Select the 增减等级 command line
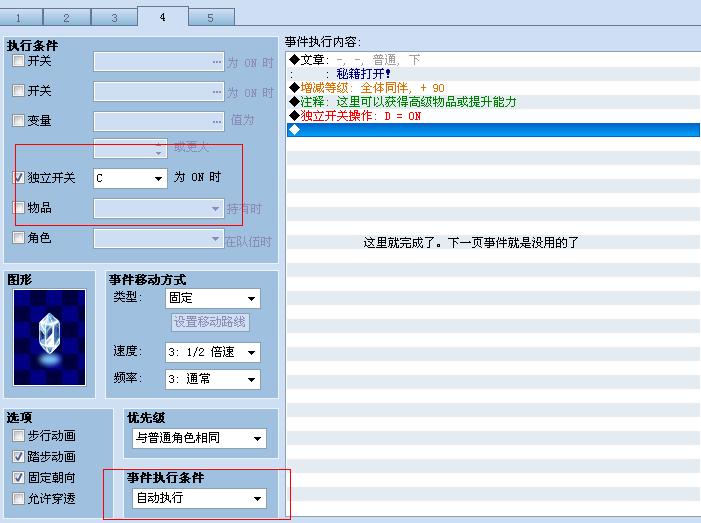Viewport: 701px width, 523px height. 493,88
